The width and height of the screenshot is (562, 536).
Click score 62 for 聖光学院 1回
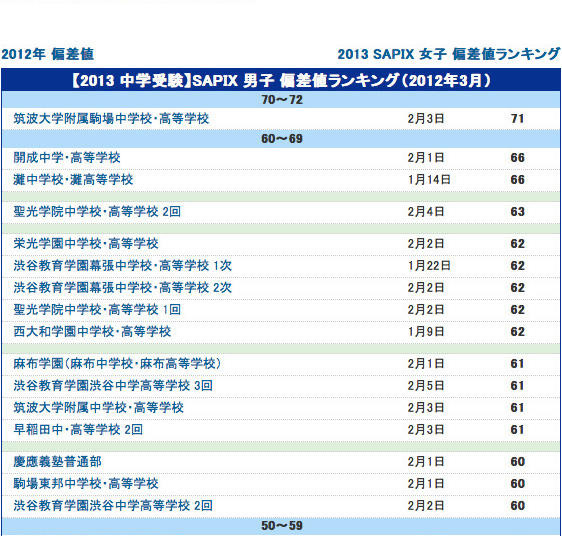tap(518, 310)
